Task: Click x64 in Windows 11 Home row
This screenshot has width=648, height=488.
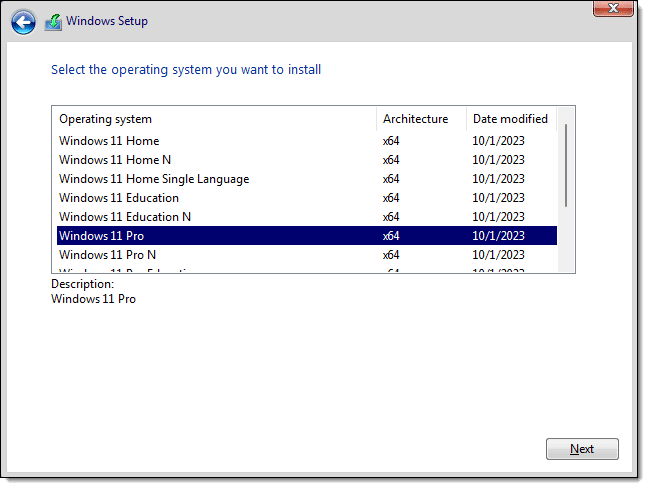Action: pos(391,141)
